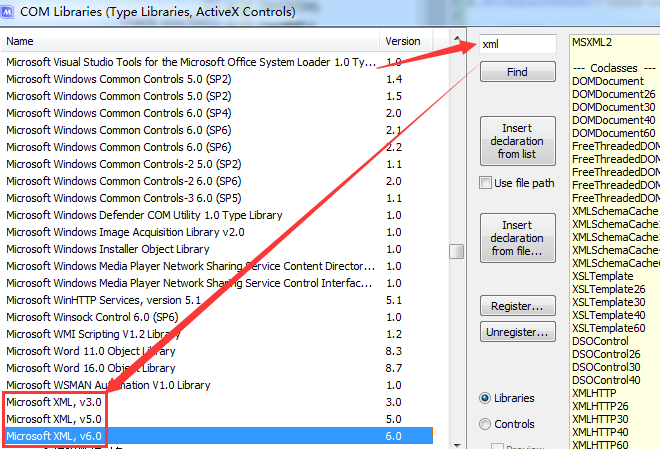
Task: Sort by the Version column header
Action: (406, 41)
